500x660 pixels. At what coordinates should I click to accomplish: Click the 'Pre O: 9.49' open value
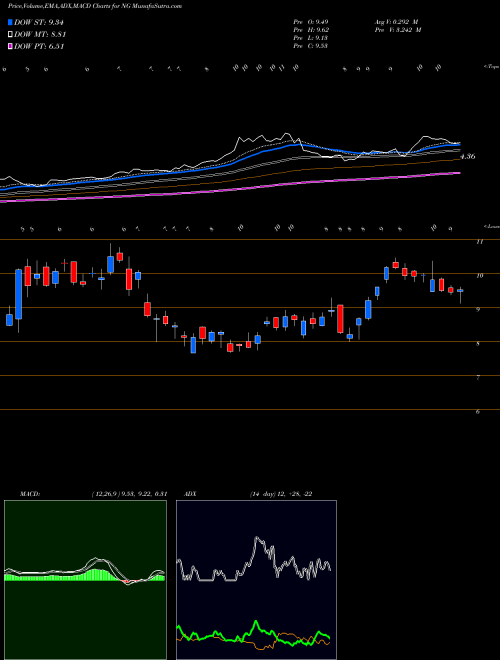tap(311, 22)
